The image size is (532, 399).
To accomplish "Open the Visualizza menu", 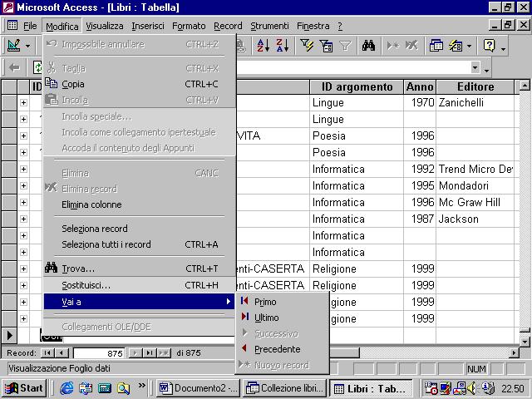I will click(x=105, y=26).
